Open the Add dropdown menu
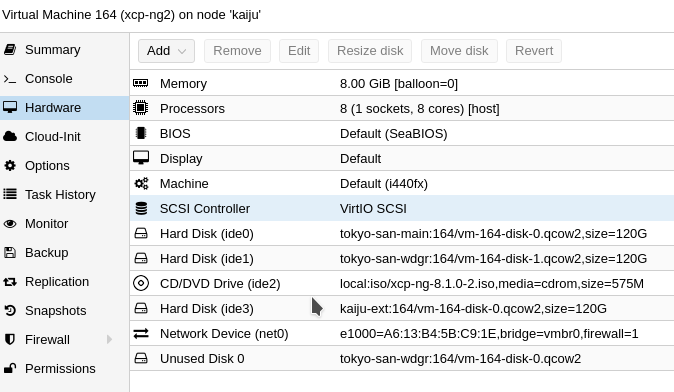Image resolution: width=674 pixels, height=392 pixels. [166, 51]
